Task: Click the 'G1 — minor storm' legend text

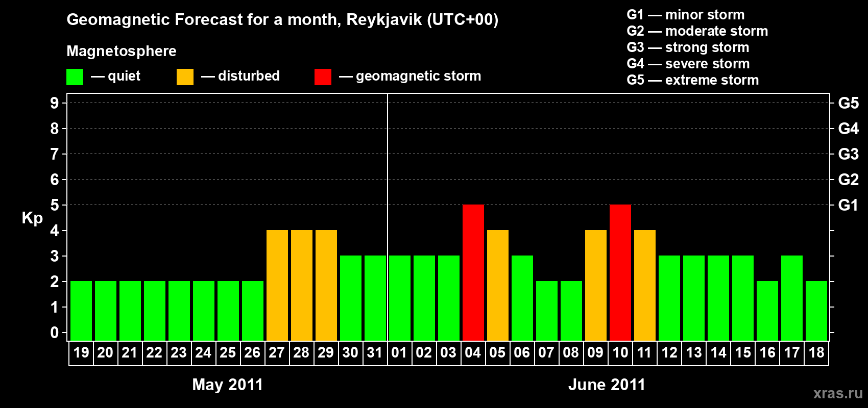Action: pos(686,15)
